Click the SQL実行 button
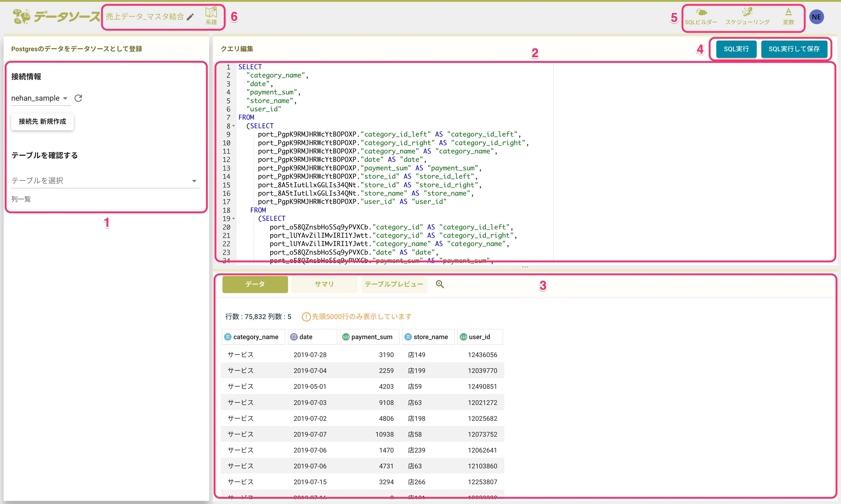The height and width of the screenshot is (504, 841). click(x=736, y=49)
